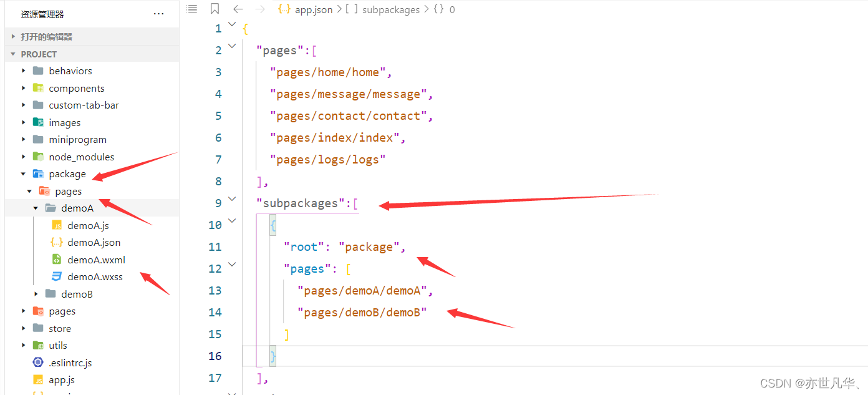The image size is (868, 395).
Task: Open the demoA.js file
Action: 88,225
